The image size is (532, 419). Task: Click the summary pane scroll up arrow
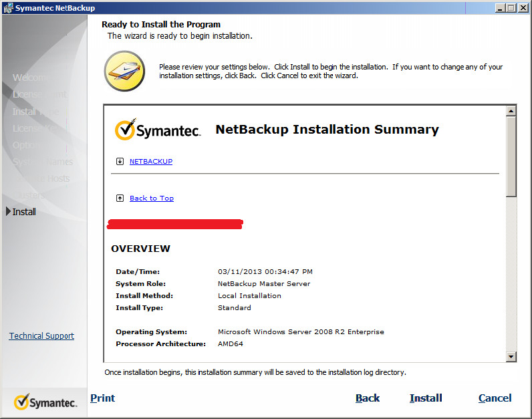coord(511,111)
